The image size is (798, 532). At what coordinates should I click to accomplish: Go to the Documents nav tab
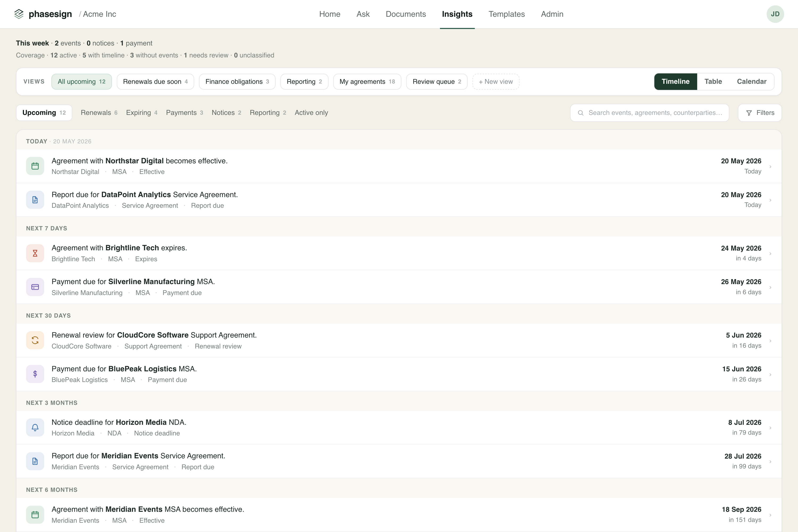[x=405, y=14]
